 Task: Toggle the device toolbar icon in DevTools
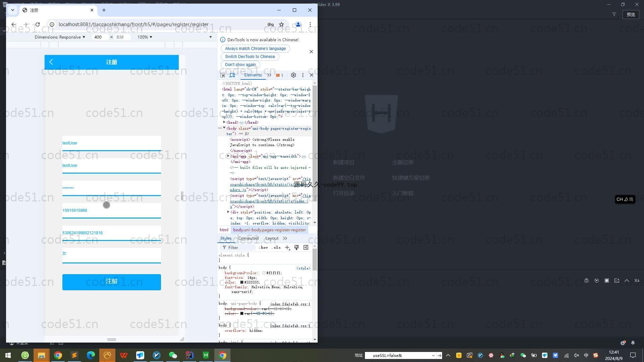[x=232, y=75]
